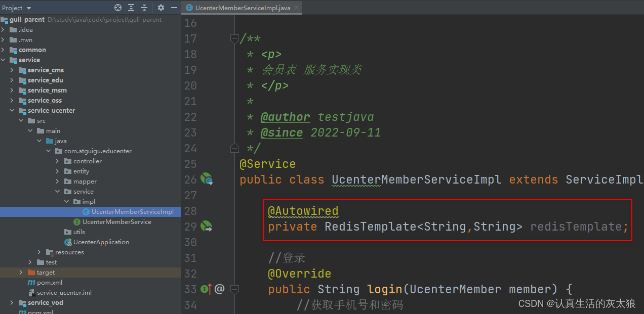Hide the Project tool window

[174, 8]
